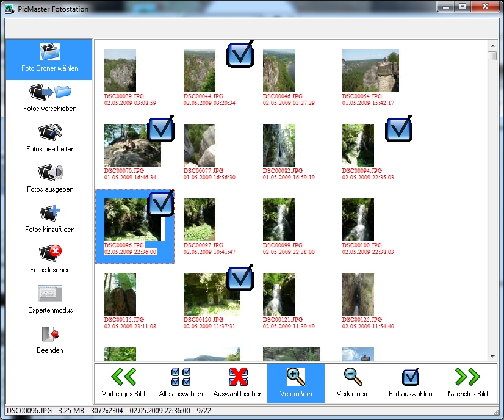504x420 pixels.
Task: Click the vertical scrollbar thumb
Action: [x=492, y=56]
